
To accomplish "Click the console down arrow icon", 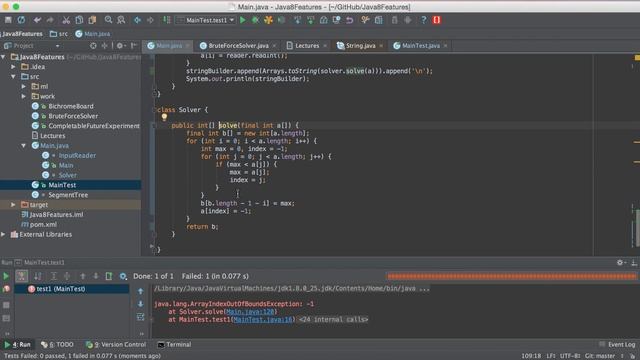I will click(x=140, y=304).
